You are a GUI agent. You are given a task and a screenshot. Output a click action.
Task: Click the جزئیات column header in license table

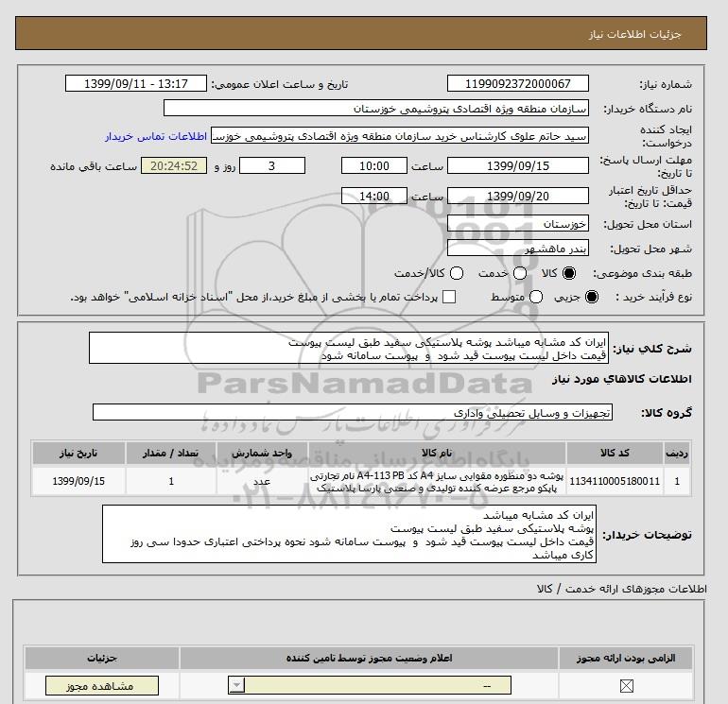[102, 658]
